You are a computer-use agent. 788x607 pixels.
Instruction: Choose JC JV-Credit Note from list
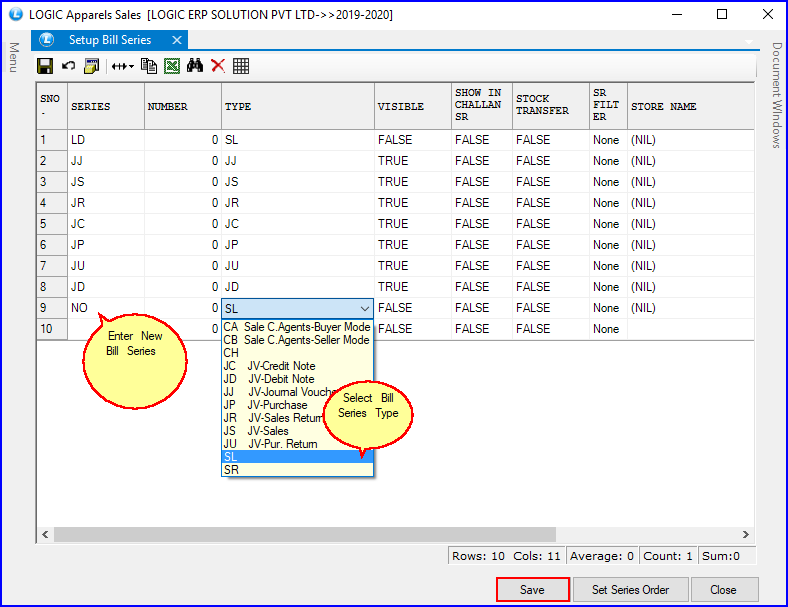297,366
